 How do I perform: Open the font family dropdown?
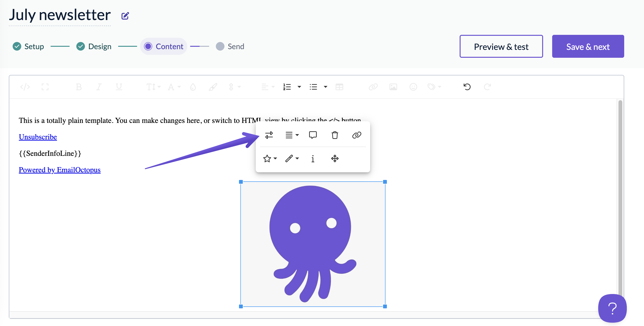(174, 87)
